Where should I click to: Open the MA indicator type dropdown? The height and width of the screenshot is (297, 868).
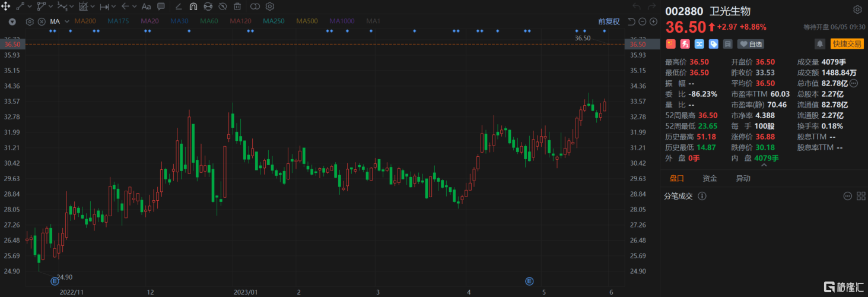67,21
